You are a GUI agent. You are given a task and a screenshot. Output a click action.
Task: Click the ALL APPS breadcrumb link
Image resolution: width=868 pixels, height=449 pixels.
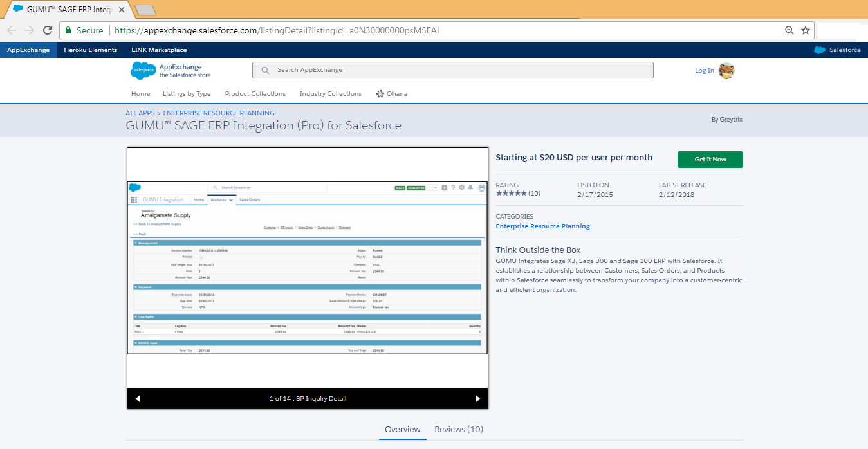tap(140, 113)
